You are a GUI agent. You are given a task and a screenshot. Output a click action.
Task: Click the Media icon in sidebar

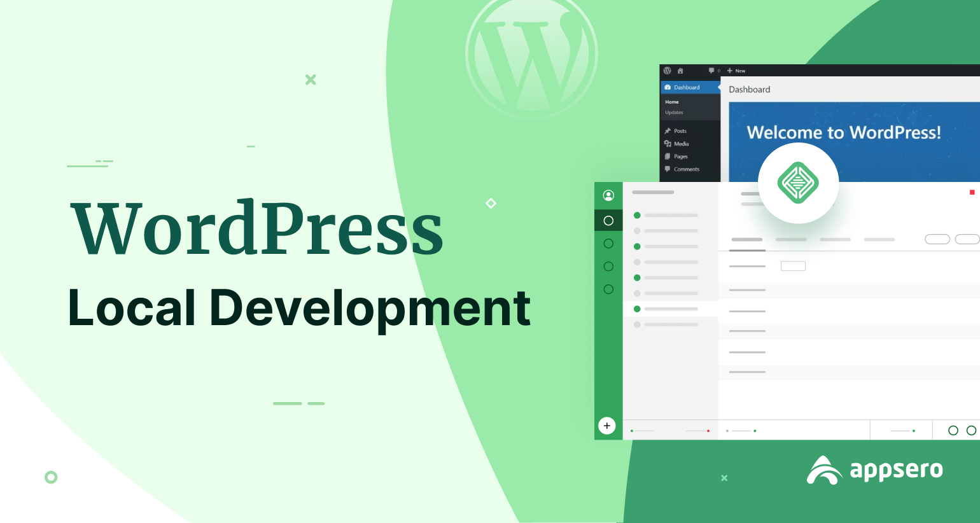click(x=668, y=144)
